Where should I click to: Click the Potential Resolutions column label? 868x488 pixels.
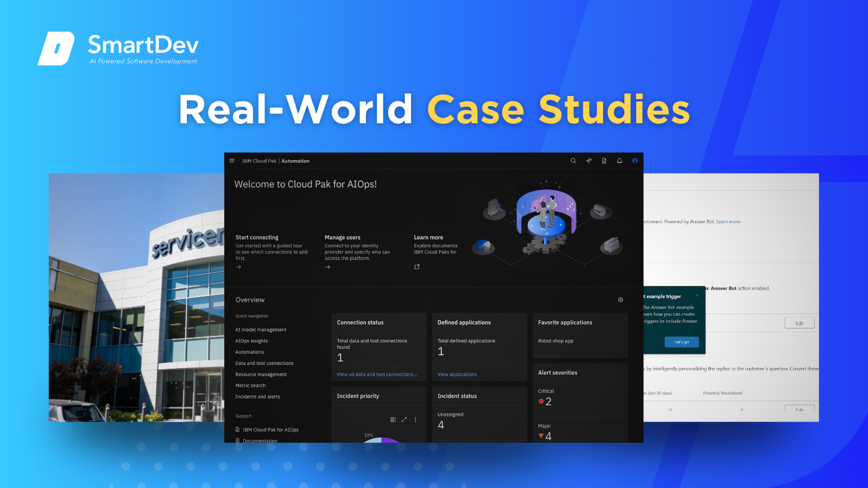pos(722,393)
